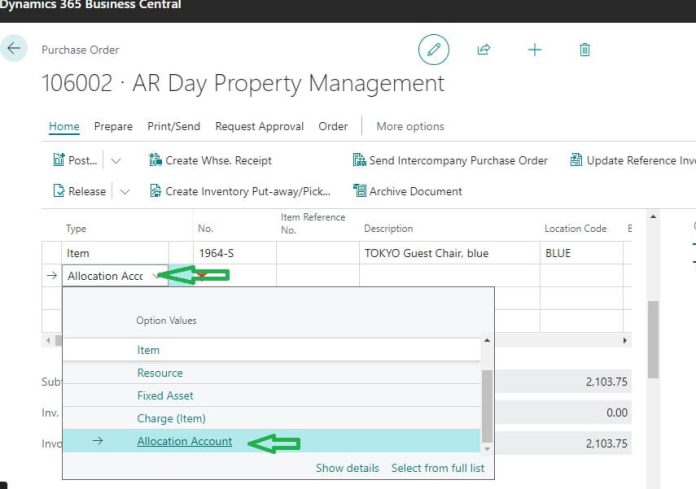The image size is (696, 489).
Task: Click the dropdown list vertical scrollbar
Action: point(488,405)
